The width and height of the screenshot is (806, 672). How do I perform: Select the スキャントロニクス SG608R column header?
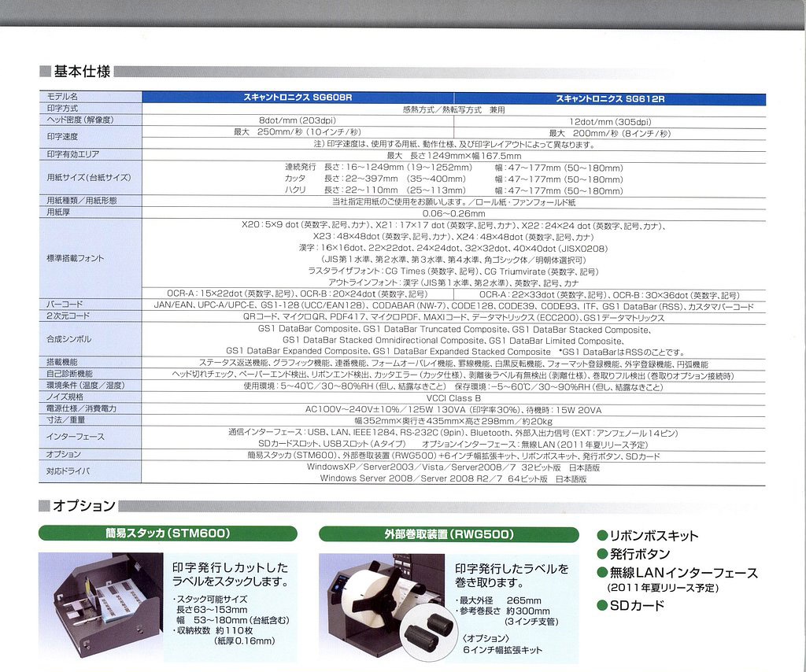pyautogui.click(x=298, y=97)
